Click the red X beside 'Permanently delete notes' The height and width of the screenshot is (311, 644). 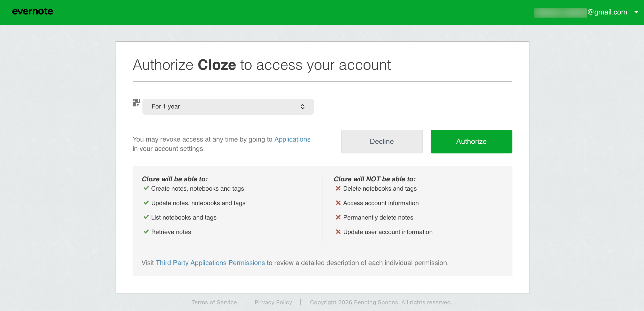click(338, 217)
